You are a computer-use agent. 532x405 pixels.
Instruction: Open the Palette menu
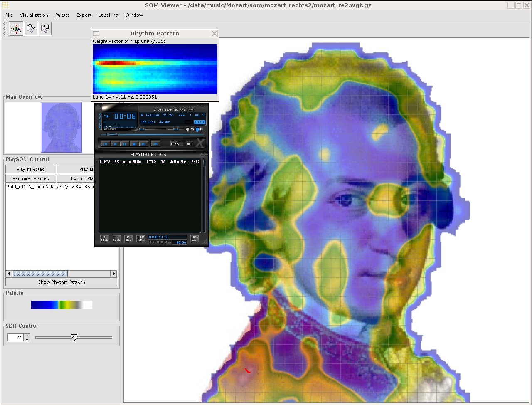tap(62, 15)
